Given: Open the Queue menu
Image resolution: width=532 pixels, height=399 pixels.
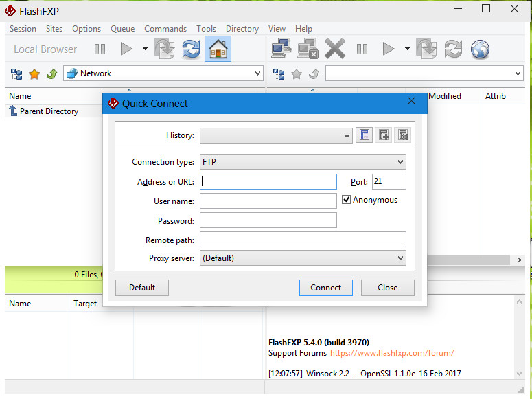Looking at the screenshot, I should (122, 29).
